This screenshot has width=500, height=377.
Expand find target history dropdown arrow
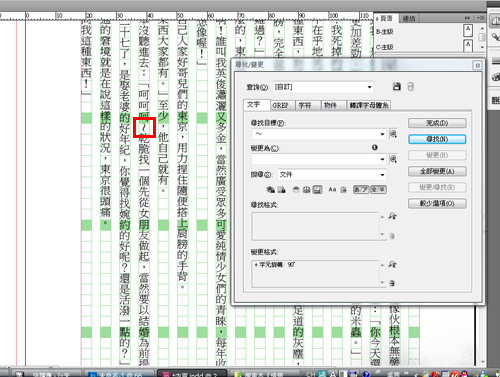pos(382,134)
